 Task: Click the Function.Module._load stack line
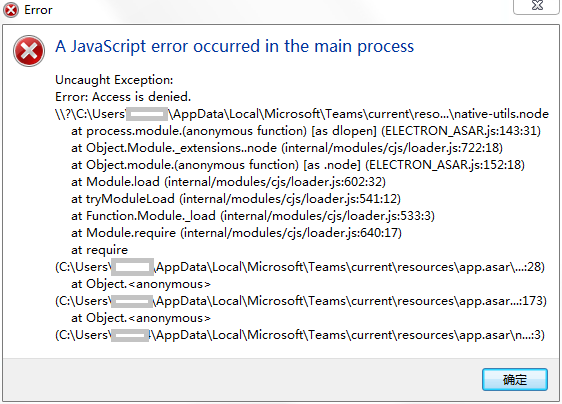point(253,216)
